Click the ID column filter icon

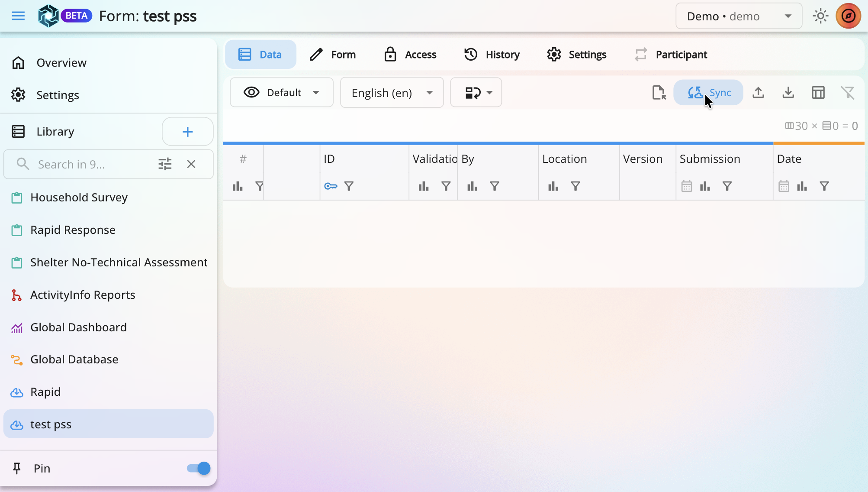click(349, 186)
